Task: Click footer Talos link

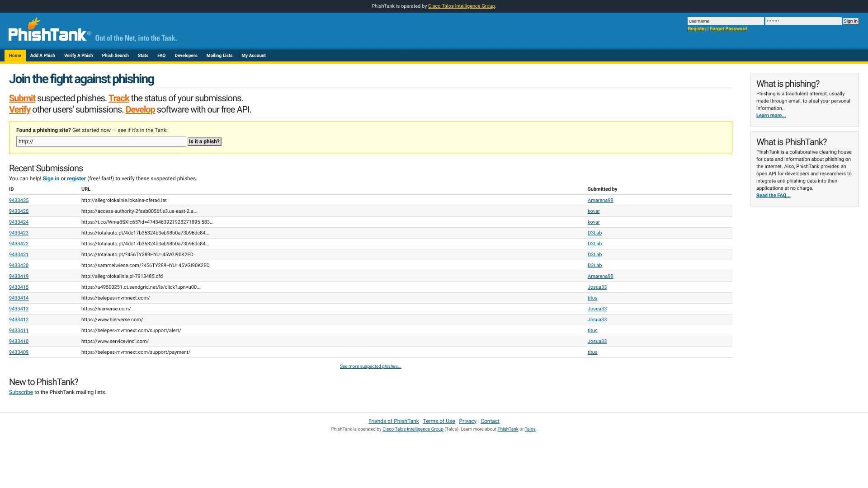Action: [x=530, y=430]
